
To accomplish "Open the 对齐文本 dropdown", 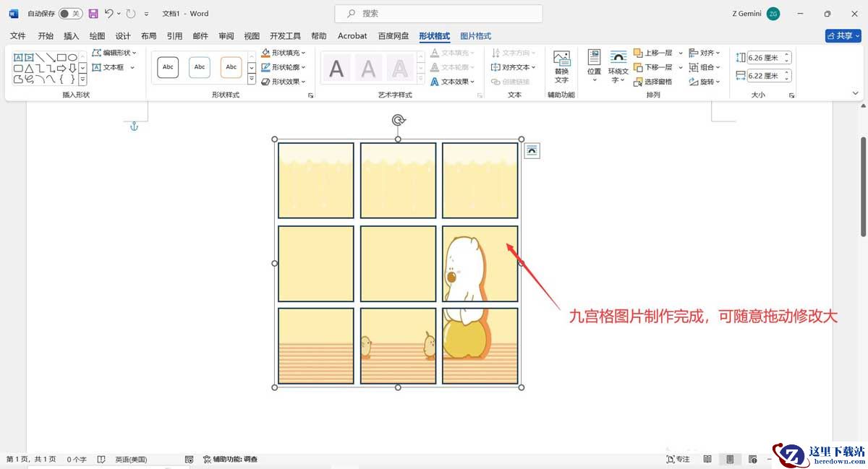I will (514, 67).
